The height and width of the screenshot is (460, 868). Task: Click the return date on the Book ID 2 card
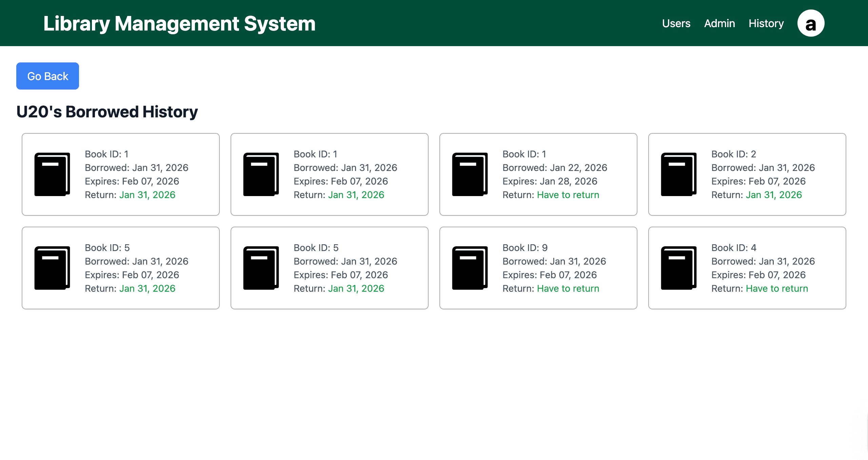(774, 195)
